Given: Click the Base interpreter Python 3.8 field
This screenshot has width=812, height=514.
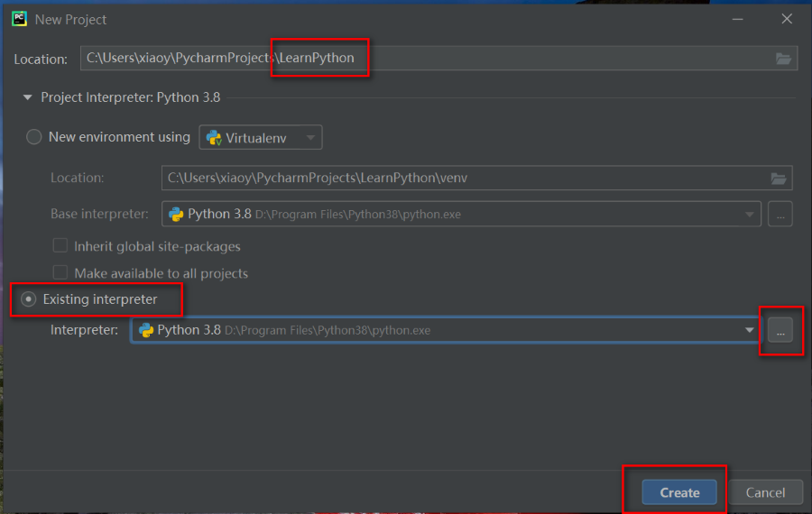Looking at the screenshot, I should 461,215.
